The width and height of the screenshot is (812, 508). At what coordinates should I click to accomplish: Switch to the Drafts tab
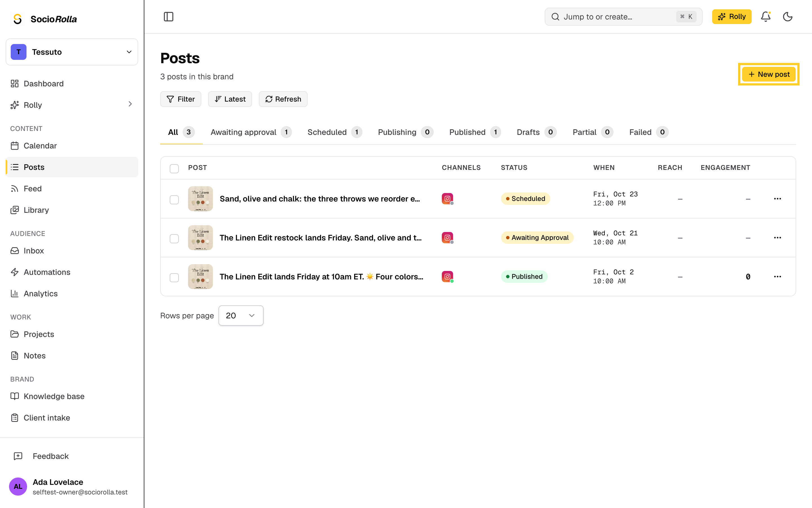537,132
